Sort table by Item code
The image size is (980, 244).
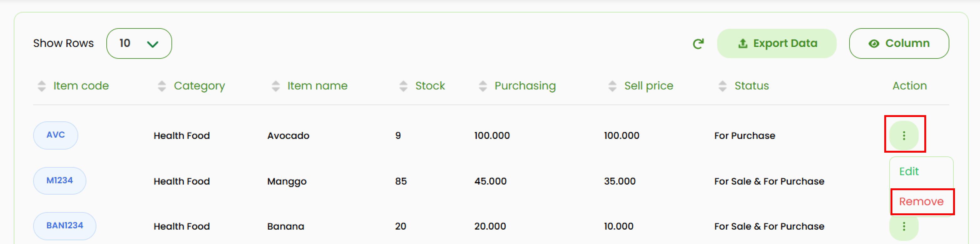tap(42, 86)
